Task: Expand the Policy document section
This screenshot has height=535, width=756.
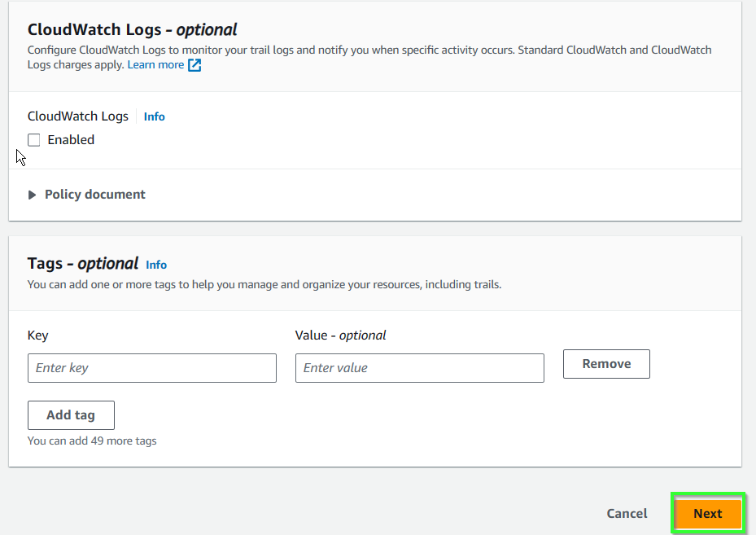Action: 32,195
